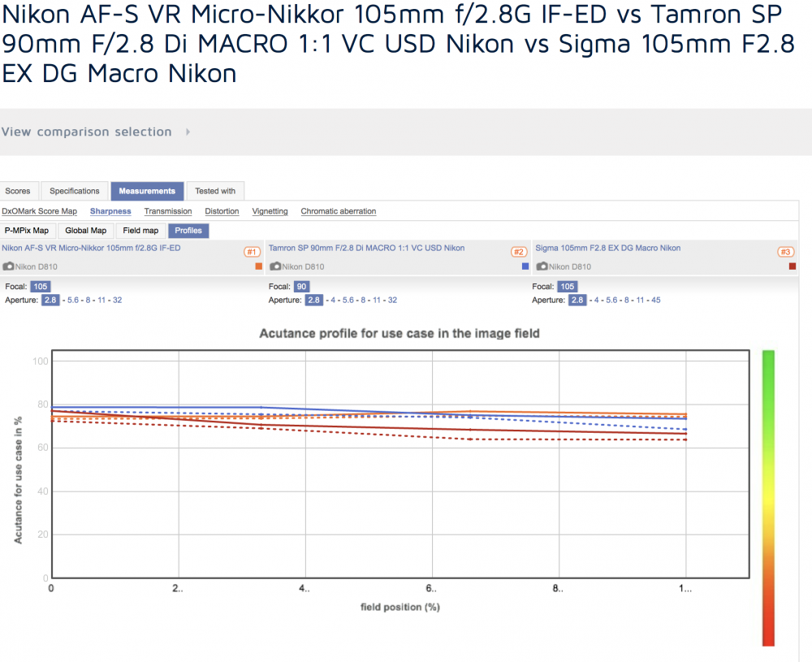Choose aperture 8 for Sigma lens
812x662 pixels.
click(627, 300)
